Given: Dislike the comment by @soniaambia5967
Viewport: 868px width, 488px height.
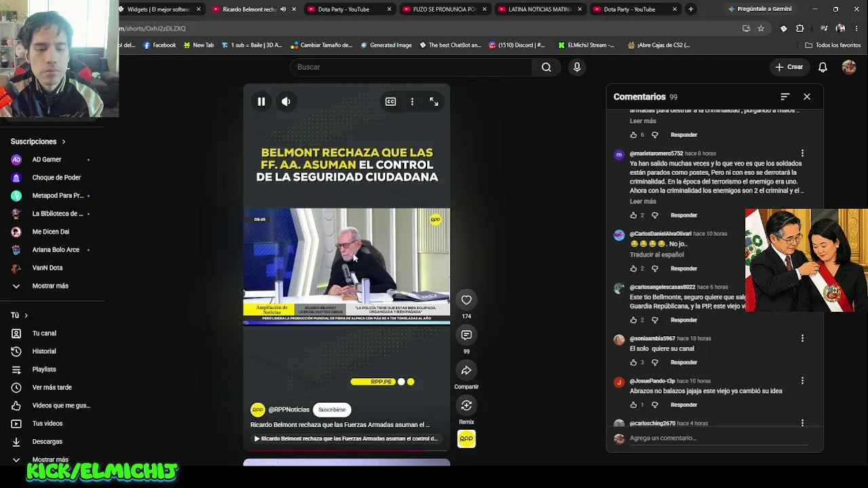Looking at the screenshot, I should (x=654, y=363).
